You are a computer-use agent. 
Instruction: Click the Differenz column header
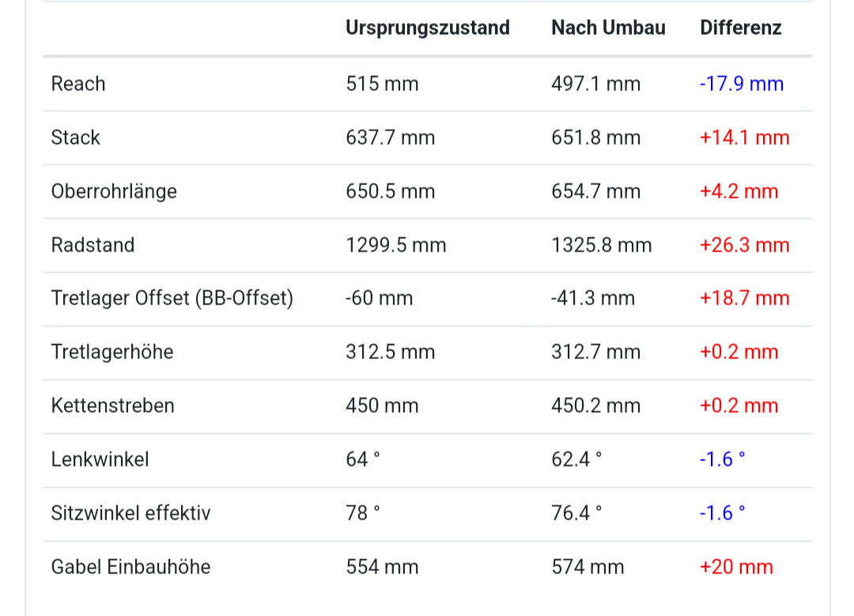(x=740, y=28)
